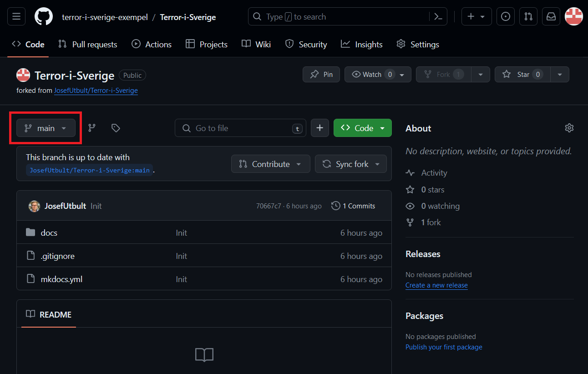Click the README book icon placeholder
Viewport: 588px width, 374px height.
click(x=204, y=355)
